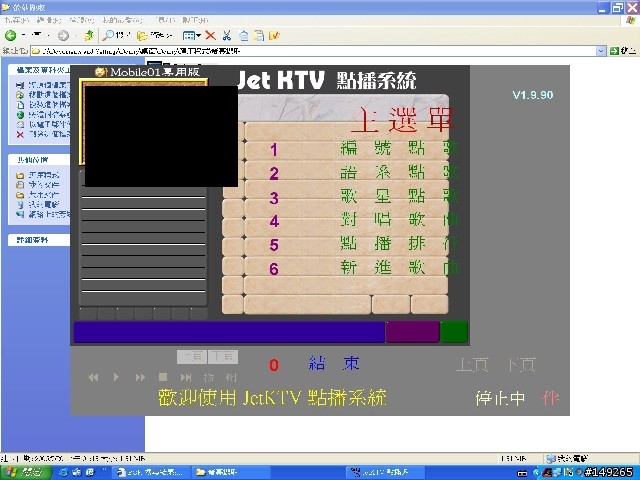Click 0 結束 to exit Jet KTV
This screenshot has height=480, width=640.
(x=314, y=364)
